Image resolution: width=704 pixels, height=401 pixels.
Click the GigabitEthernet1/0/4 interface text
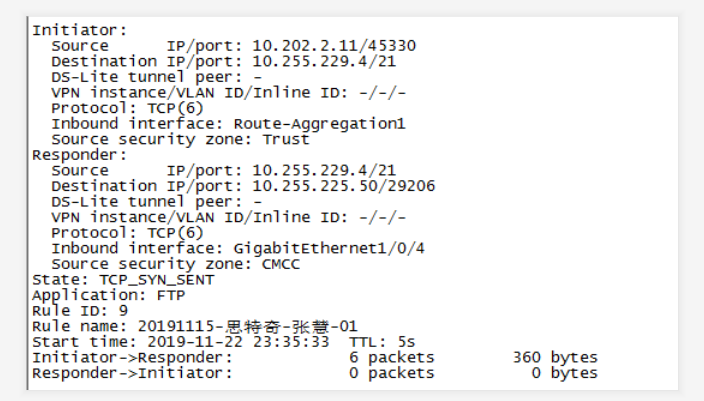323,248
